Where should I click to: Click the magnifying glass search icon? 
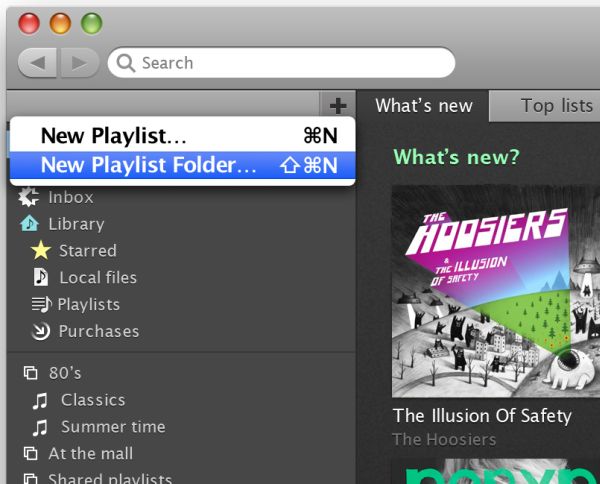coord(126,63)
